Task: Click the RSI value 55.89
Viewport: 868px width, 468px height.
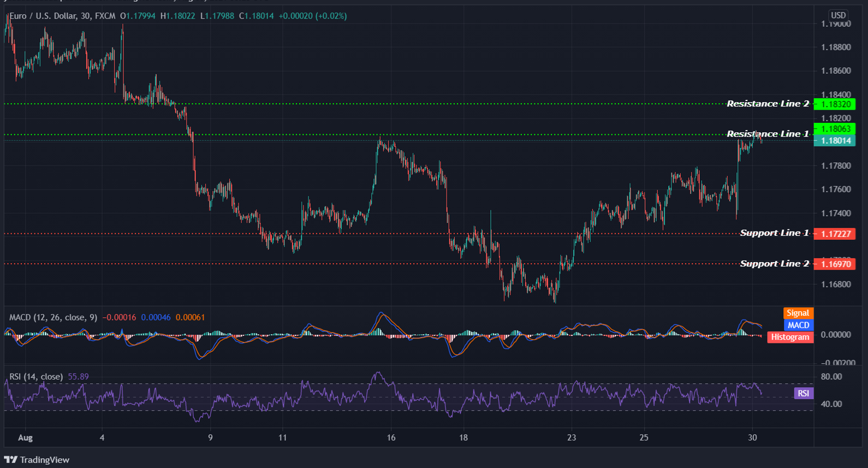Action: coord(78,377)
